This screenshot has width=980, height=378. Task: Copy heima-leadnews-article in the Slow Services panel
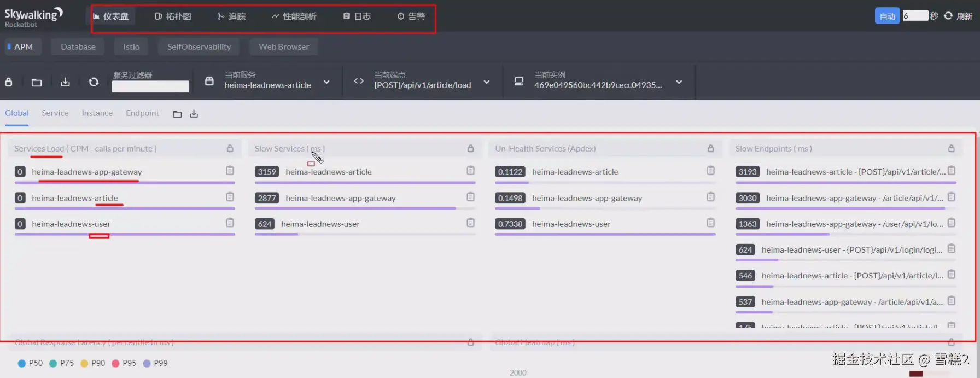tap(471, 171)
